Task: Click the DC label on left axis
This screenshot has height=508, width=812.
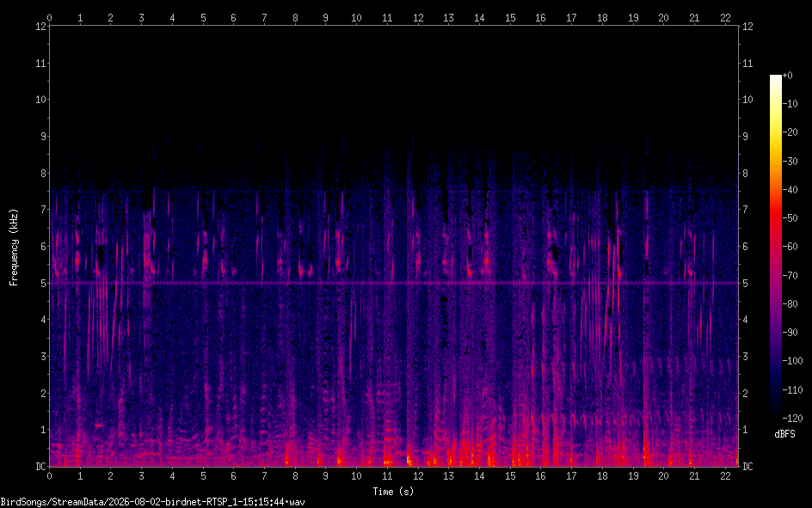Action: 40,467
